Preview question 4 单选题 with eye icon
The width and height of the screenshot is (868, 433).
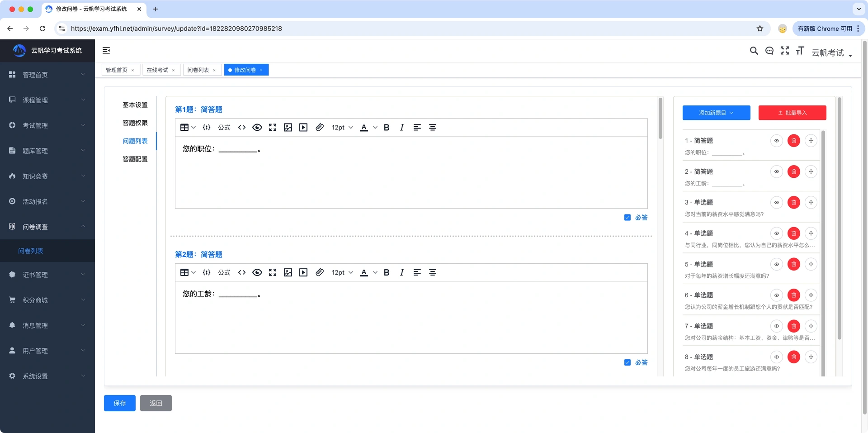click(777, 233)
